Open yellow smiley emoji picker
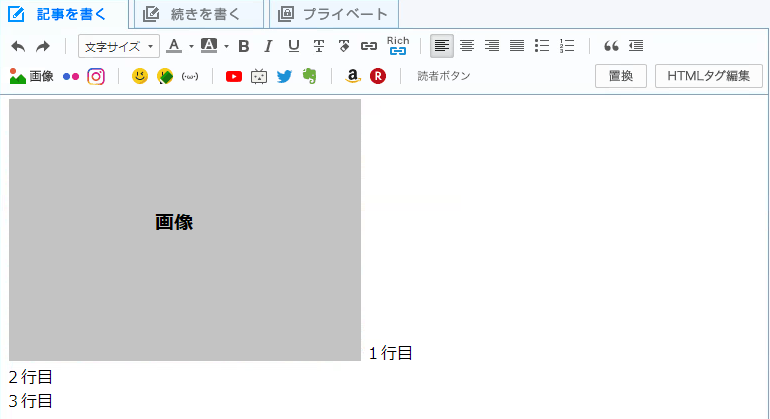Screen dimensions: 770x419 140,76
